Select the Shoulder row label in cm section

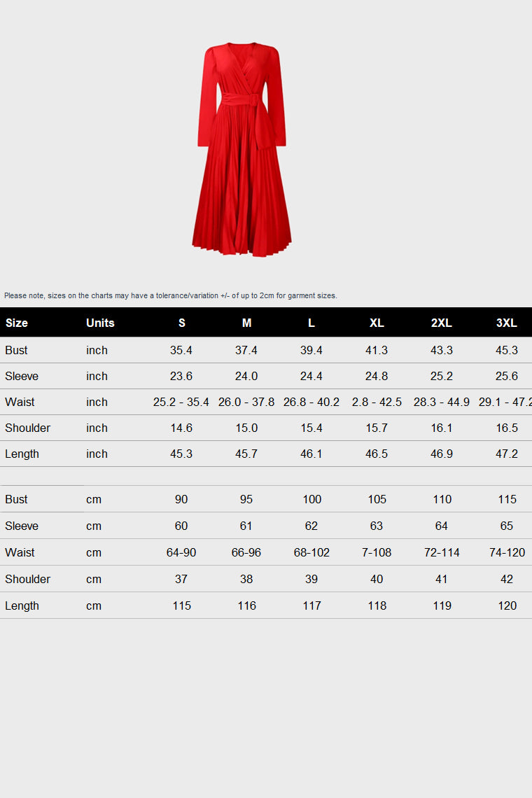click(x=27, y=579)
